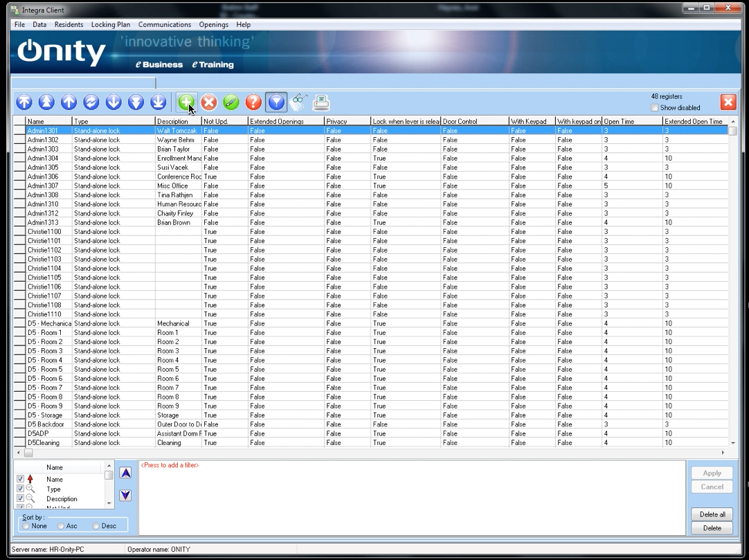This screenshot has height=560, width=749.
Task: Select the Desc sort radio button
Action: 96,526
